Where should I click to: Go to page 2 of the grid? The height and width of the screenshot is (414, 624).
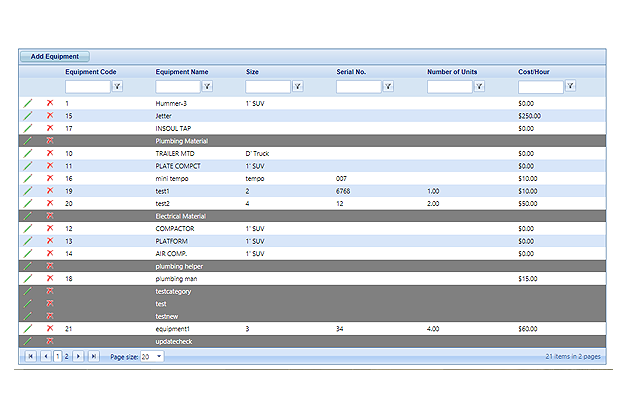tap(67, 356)
